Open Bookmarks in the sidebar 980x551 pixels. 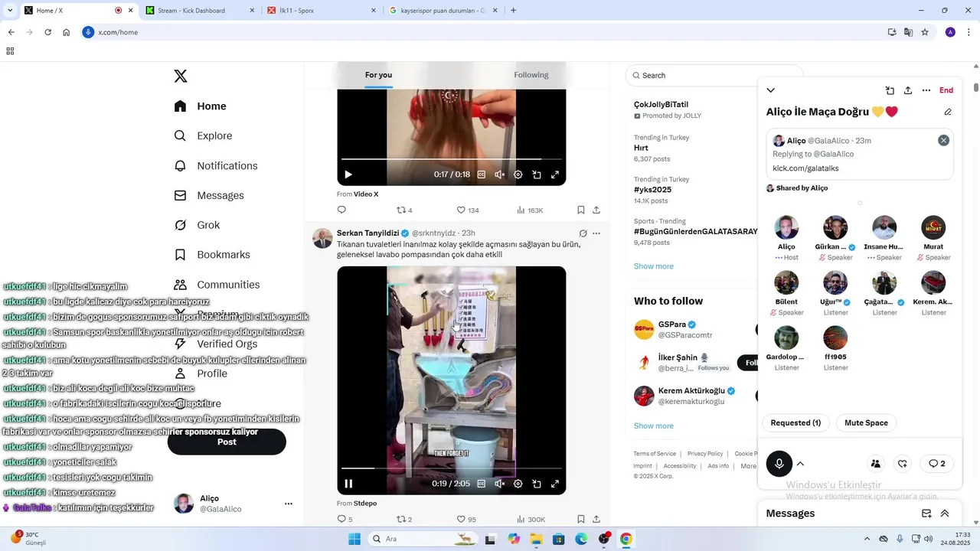212,254
